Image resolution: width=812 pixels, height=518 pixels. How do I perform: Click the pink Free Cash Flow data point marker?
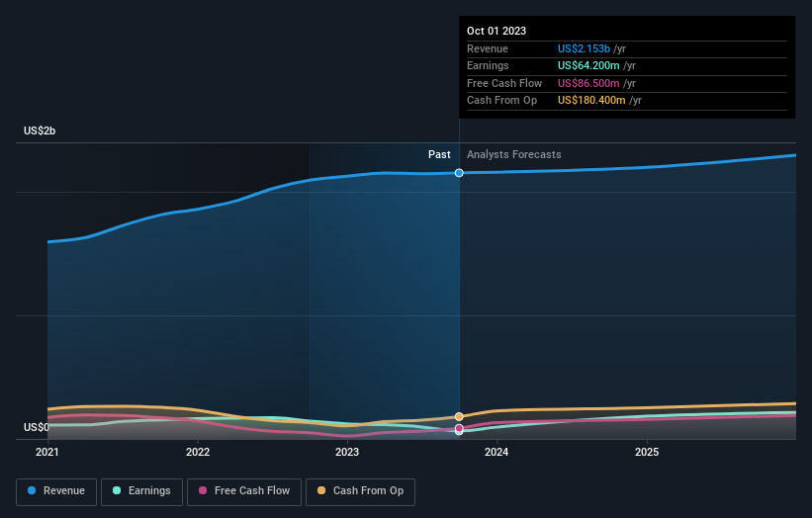click(459, 428)
